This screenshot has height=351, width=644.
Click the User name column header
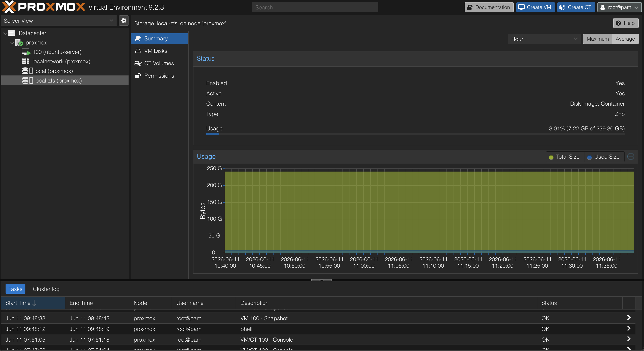coord(204,303)
